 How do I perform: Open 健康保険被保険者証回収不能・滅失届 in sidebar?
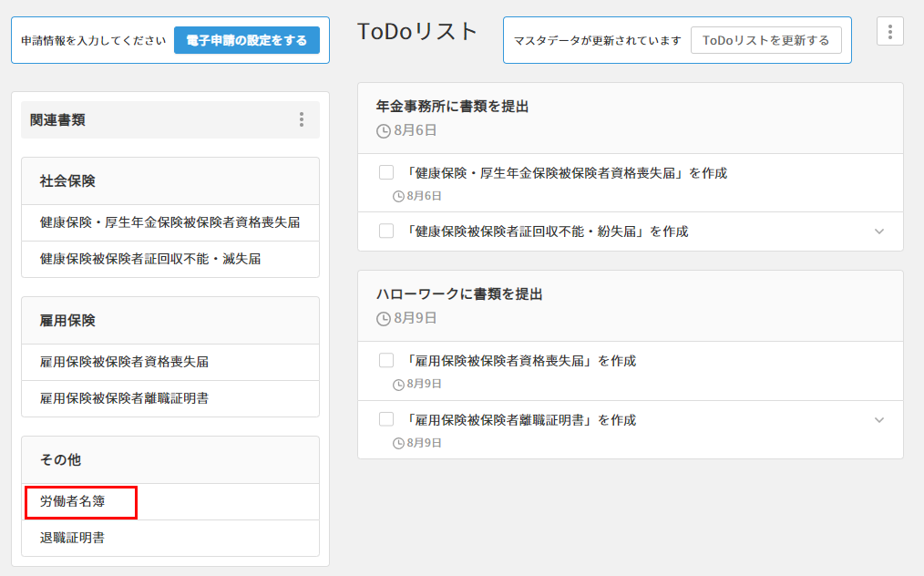click(x=150, y=259)
